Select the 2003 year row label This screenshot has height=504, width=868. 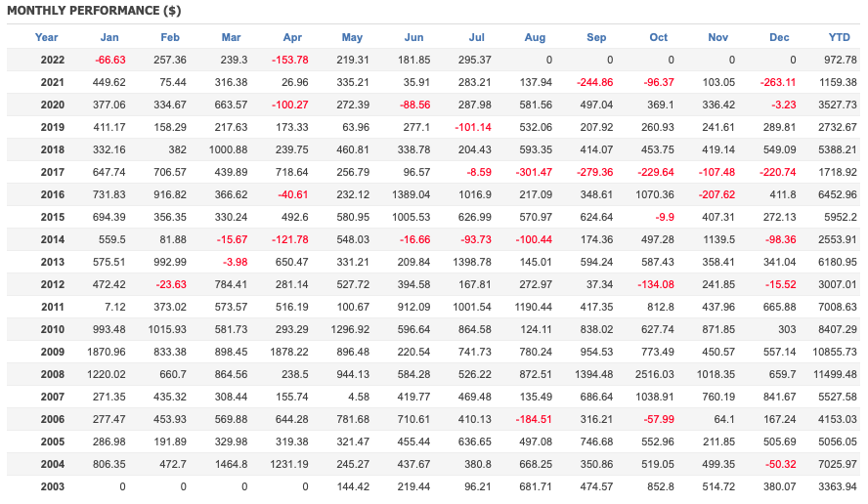(x=53, y=486)
